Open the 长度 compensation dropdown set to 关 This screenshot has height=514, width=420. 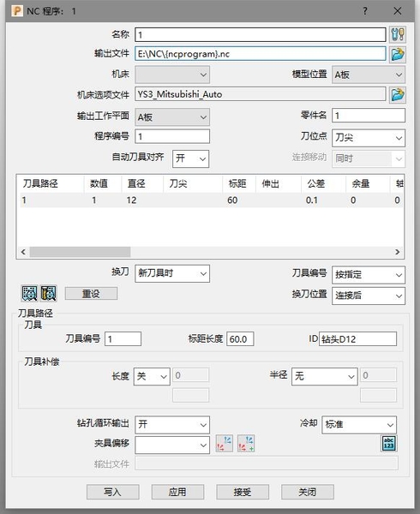152,376
